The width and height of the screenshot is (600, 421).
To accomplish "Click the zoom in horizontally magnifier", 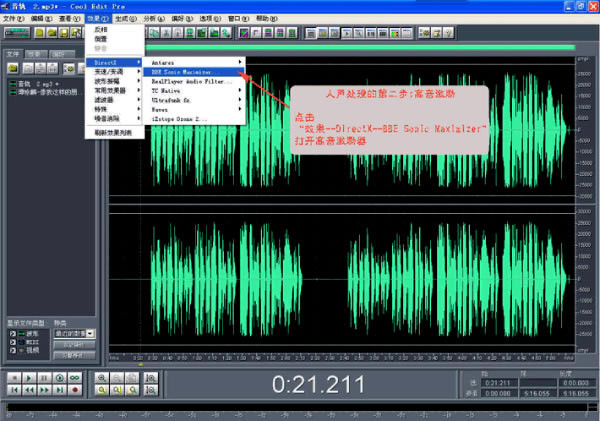I will (x=102, y=377).
